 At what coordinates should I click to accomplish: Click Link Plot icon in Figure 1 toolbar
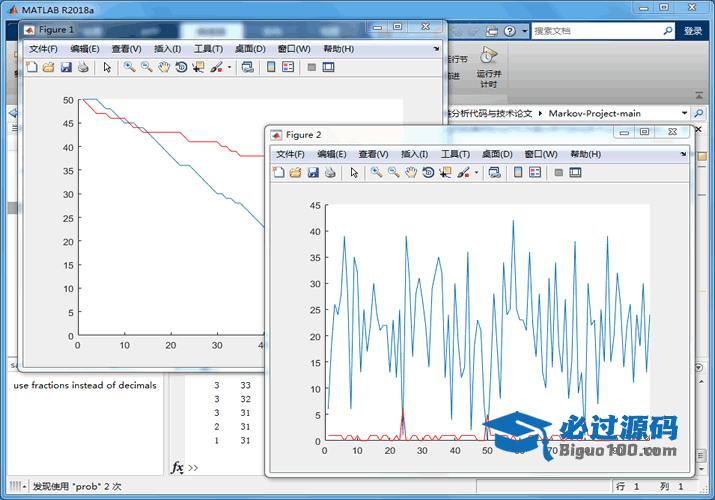point(248,67)
